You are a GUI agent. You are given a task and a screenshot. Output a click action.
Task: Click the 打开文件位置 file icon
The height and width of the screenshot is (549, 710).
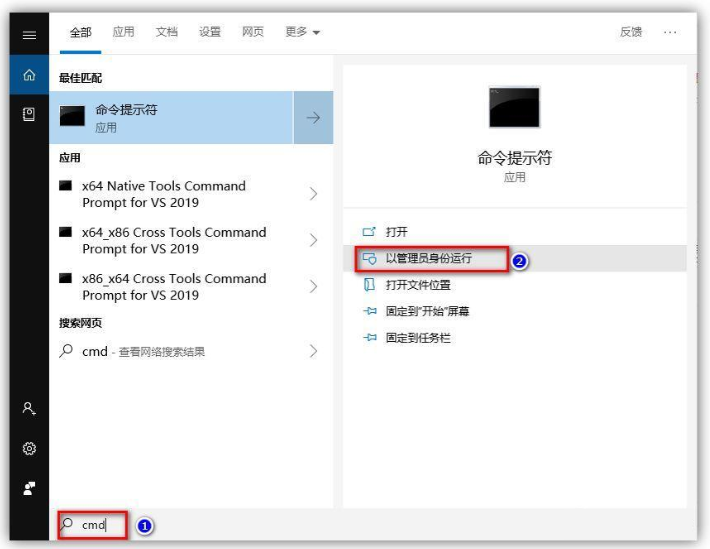click(369, 285)
